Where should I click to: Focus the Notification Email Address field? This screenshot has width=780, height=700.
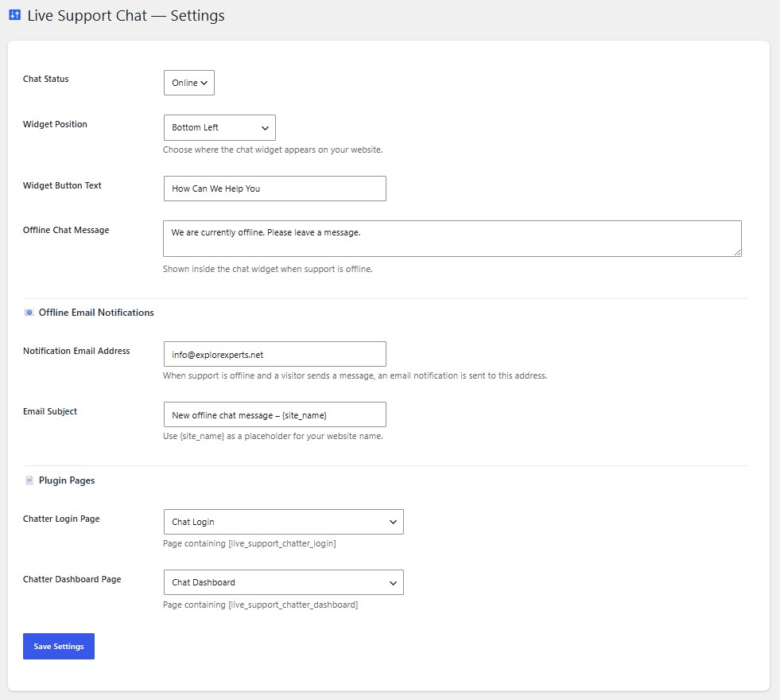pyautogui.click(x=274, y=354)
